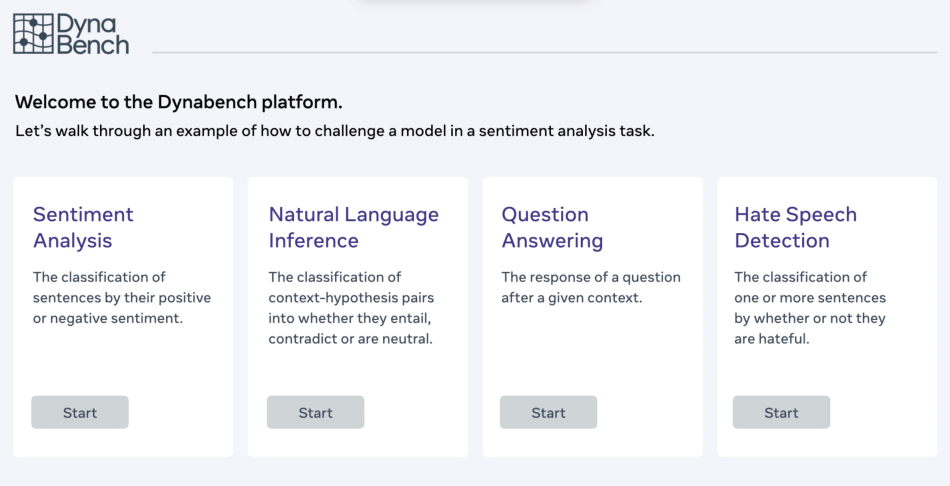Click the Sentiment Analysis description text
Image resolution: width=950 pixels, height=486 pixels.
[x=122, y=298]
